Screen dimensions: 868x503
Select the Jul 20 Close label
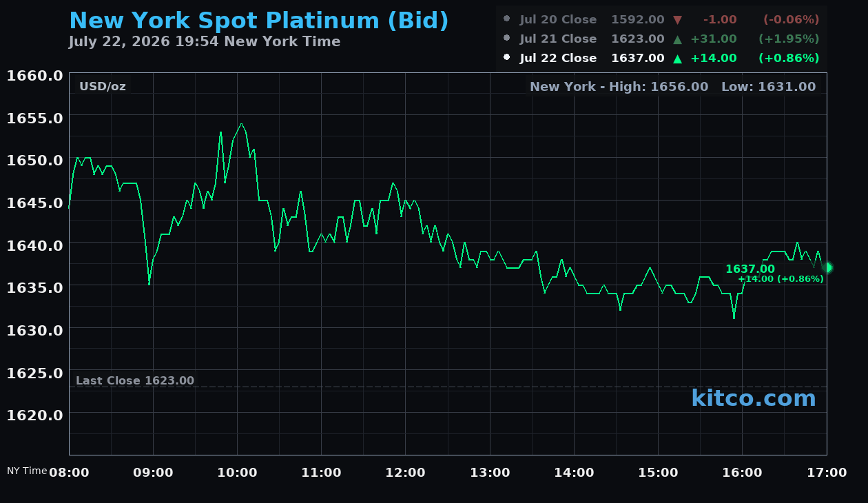(x=559, y=19)
